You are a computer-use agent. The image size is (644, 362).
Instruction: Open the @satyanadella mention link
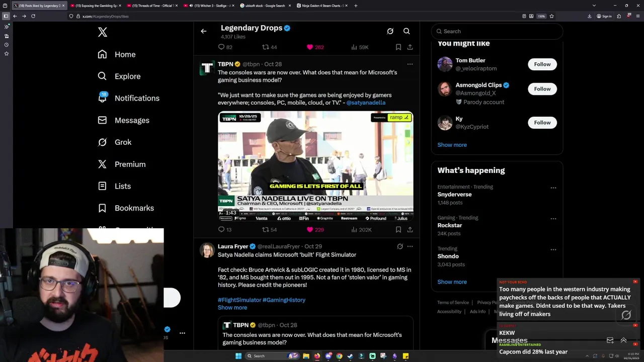point(366,103)
